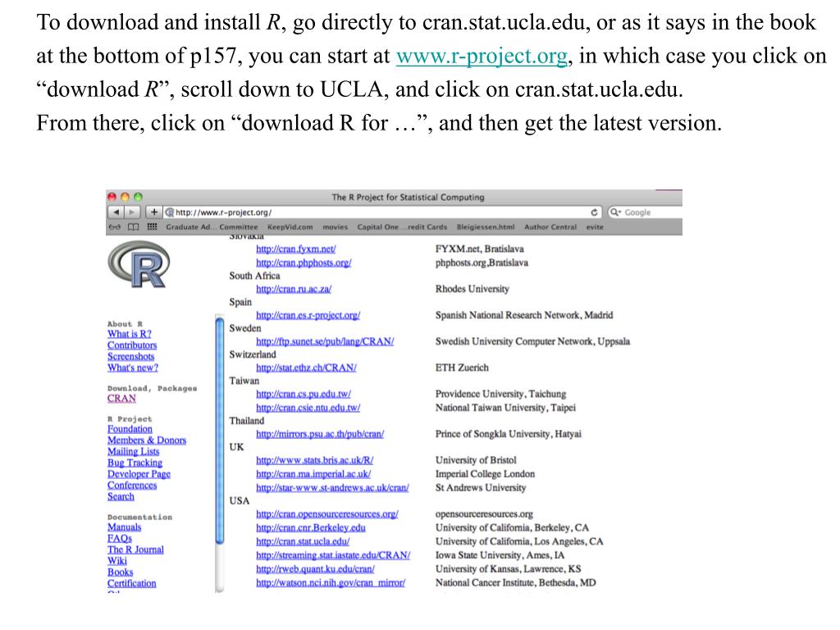Viewport: 840px width, 630px height.
Task: Click the 'Rhodes University' text
Action: pos(472,289)
